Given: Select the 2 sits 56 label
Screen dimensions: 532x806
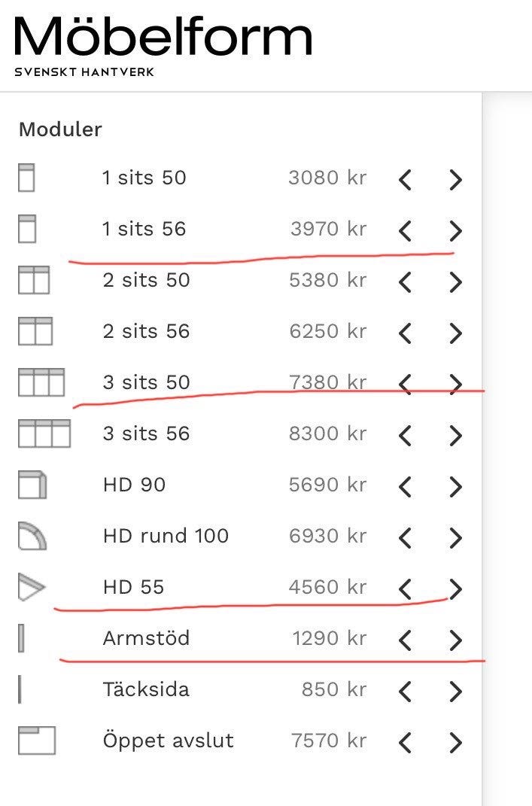Looking at the screenshot, I should 146,332.
